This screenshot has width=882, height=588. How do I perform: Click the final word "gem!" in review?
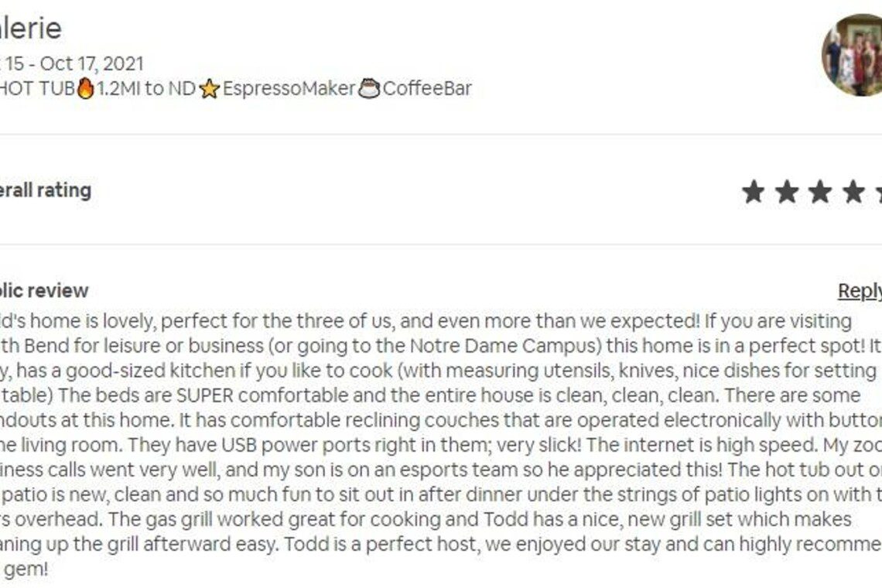coord(26,569)
